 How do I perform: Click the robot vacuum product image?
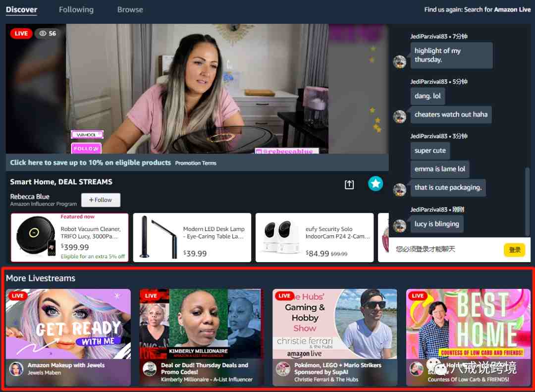[36, 237]
